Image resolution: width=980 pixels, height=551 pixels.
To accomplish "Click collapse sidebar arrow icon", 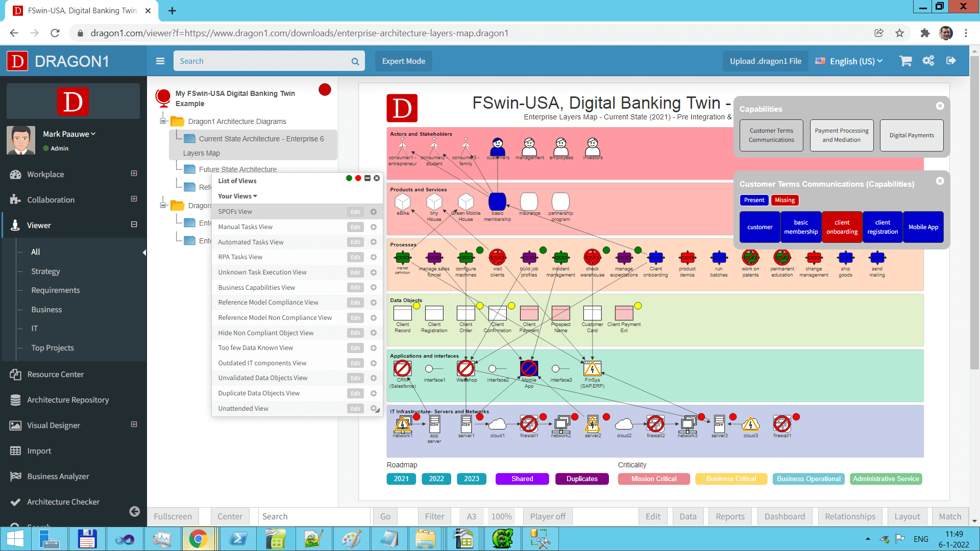I will [135, 511].
